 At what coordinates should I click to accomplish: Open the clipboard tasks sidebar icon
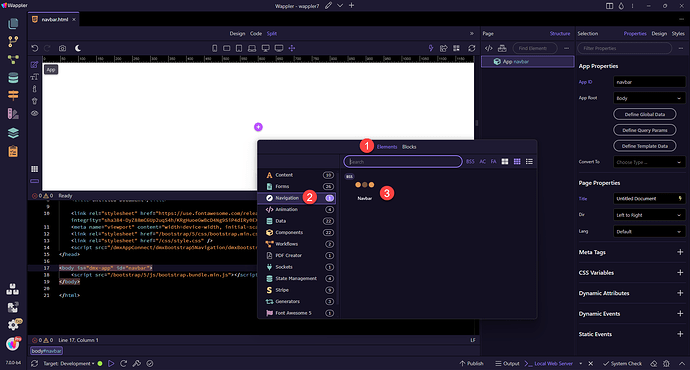(x=13, y=151)
